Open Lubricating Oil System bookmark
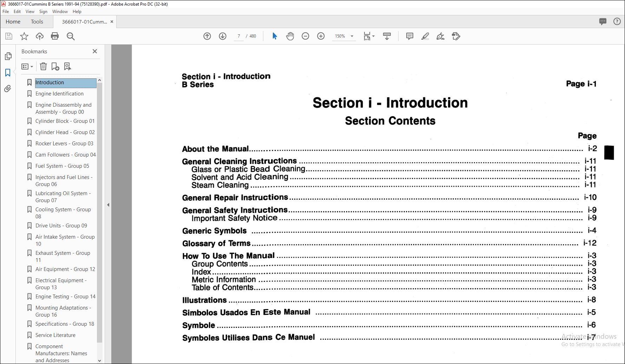The width and height of the screenshot is (625, 364). pos(63,197)
